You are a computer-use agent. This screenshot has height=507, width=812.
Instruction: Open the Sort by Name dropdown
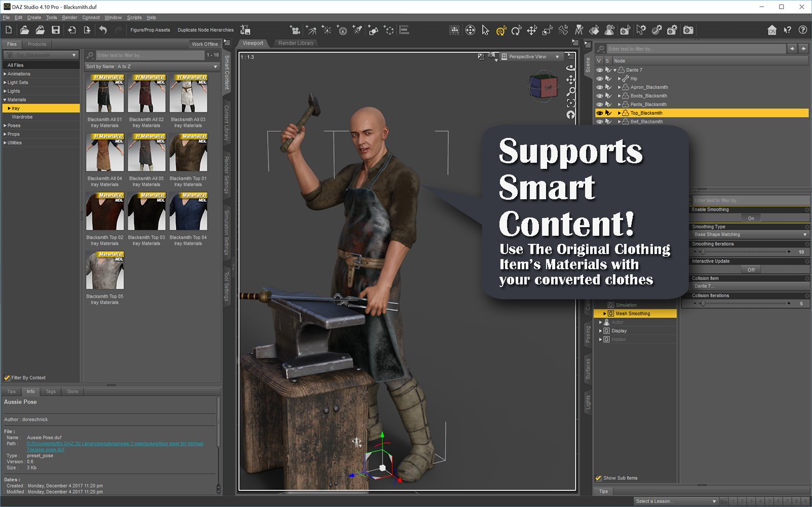[x=151, y=67]
